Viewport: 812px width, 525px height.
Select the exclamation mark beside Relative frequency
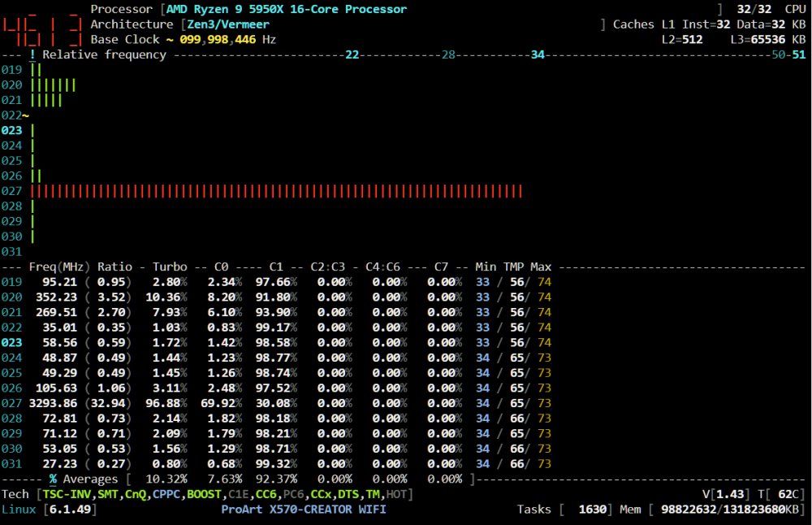(x=32, y=54)
